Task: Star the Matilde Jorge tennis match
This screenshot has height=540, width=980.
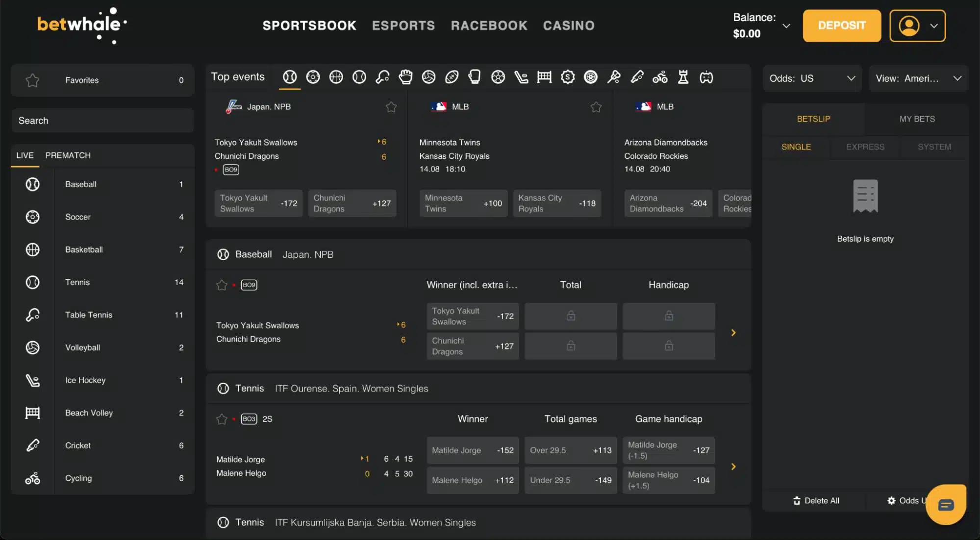Action: [222, 419]
